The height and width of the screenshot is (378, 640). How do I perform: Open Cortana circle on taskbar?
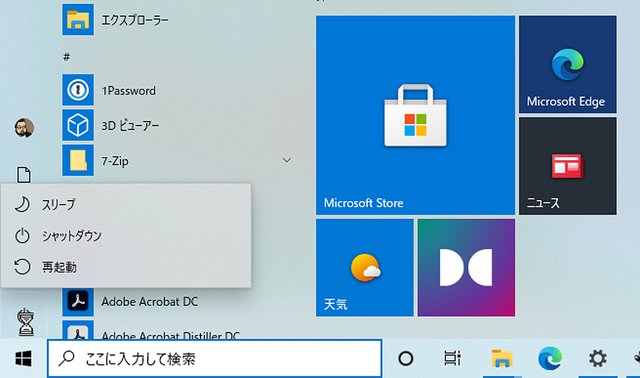tap(406, 358)
